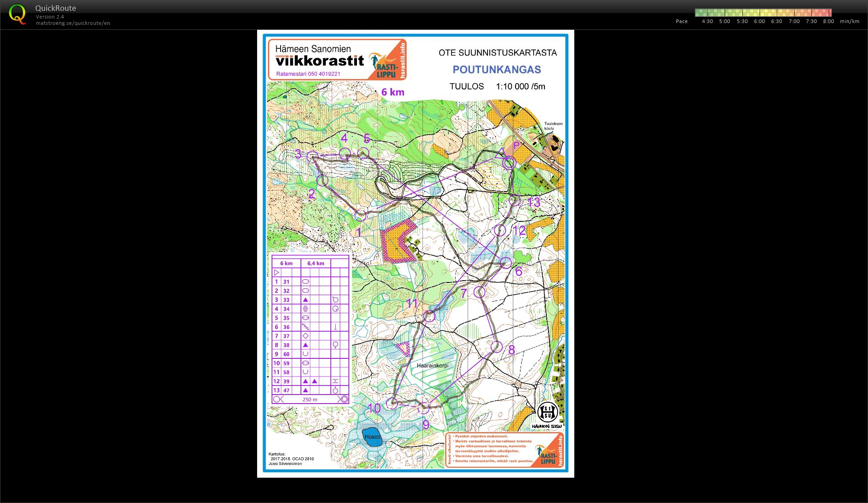868x503 pixels.
Task: Click the start triangle near P
Action: click(500, 153)
